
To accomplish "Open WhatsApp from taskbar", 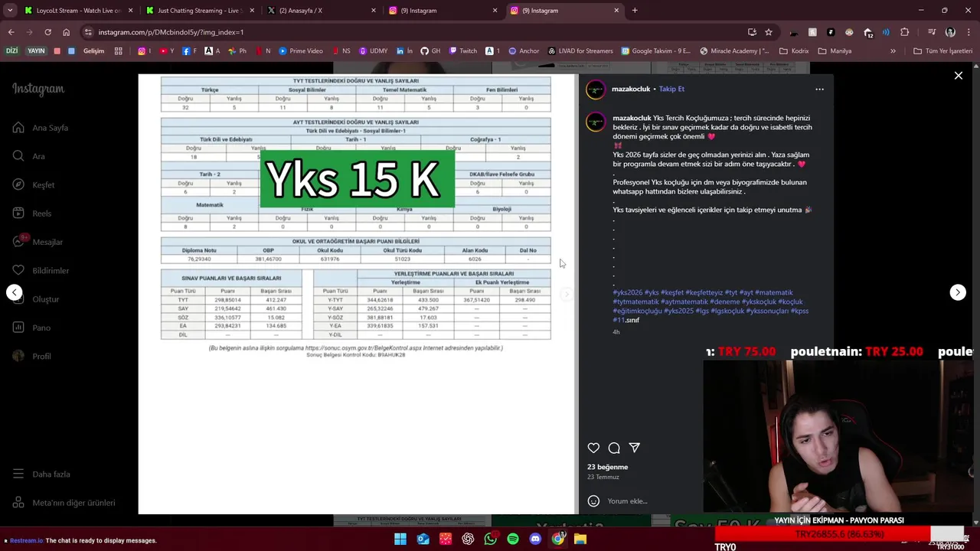I will (490, 539).
